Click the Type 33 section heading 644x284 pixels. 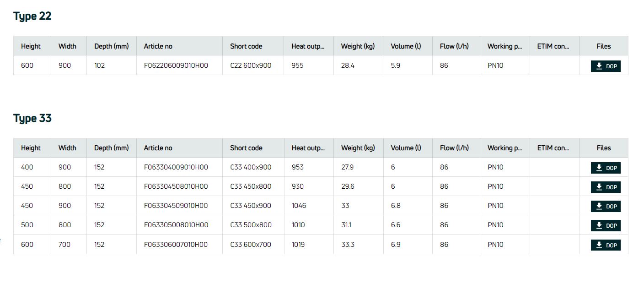pyautogui.click(x=32, y=118)
